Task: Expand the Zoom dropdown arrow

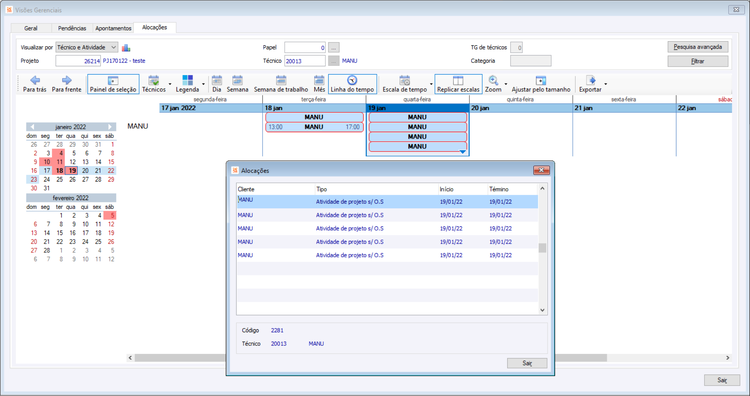Action: pyautogui.click(x=506, y=85)
